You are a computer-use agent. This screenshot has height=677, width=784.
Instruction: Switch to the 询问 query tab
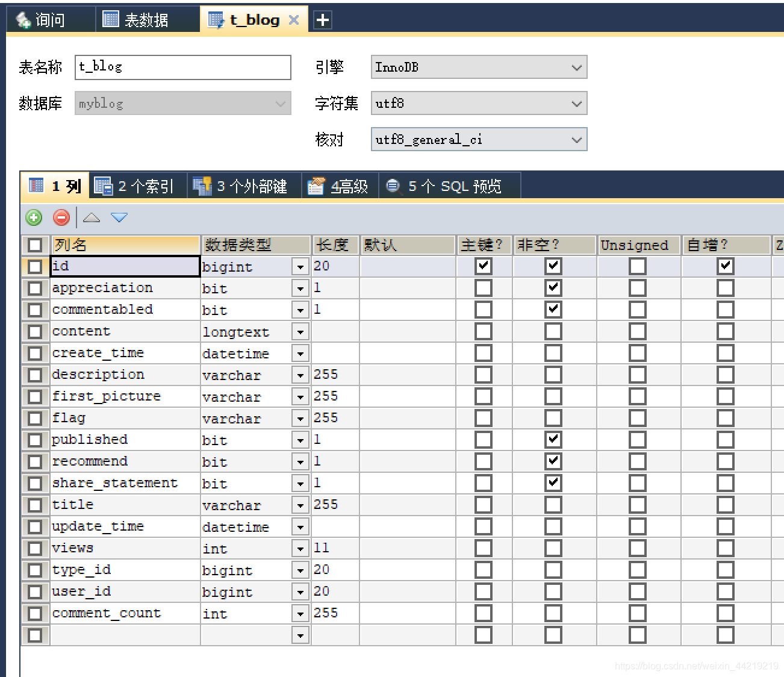[51, 20]
